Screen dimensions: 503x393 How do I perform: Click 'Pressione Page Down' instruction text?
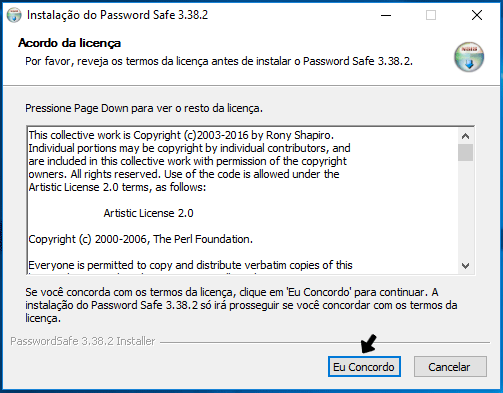(x=144, y=108)
